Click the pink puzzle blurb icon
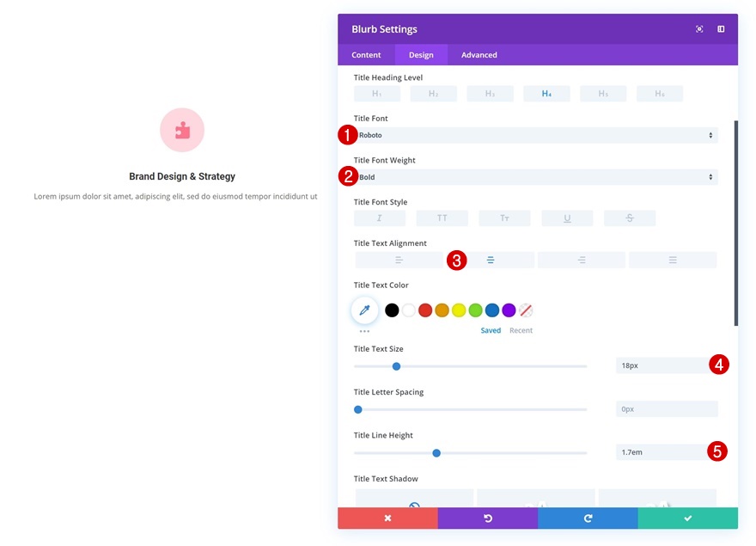 coord(182,130)
